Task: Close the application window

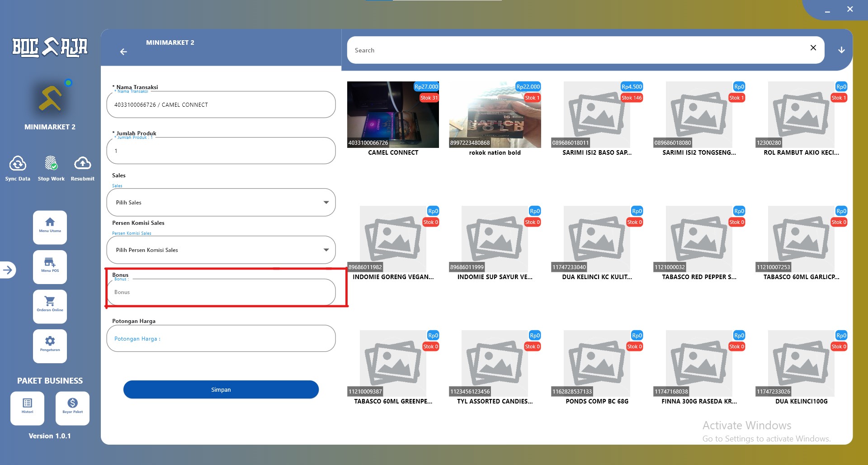Action: [x=850, y=9]
